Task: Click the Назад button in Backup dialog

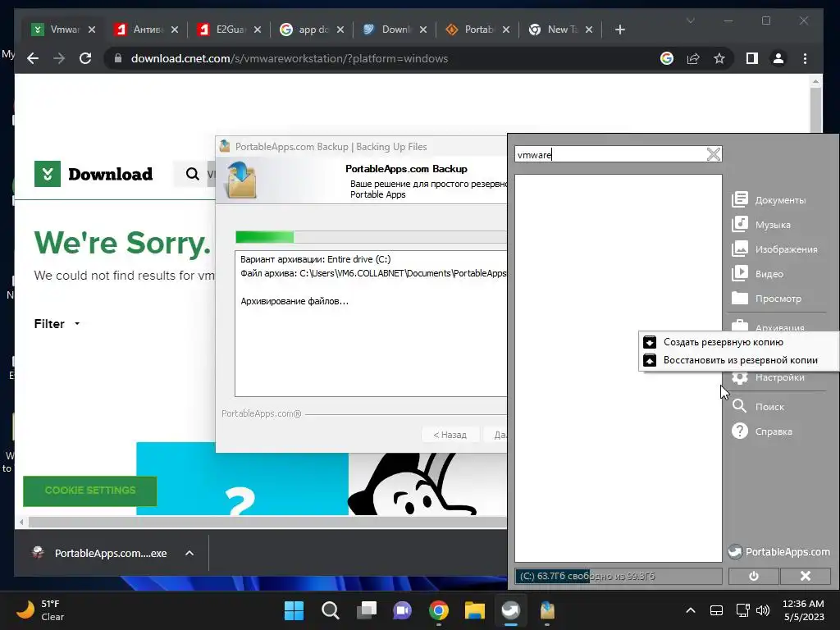Action: tap(450, 435)
